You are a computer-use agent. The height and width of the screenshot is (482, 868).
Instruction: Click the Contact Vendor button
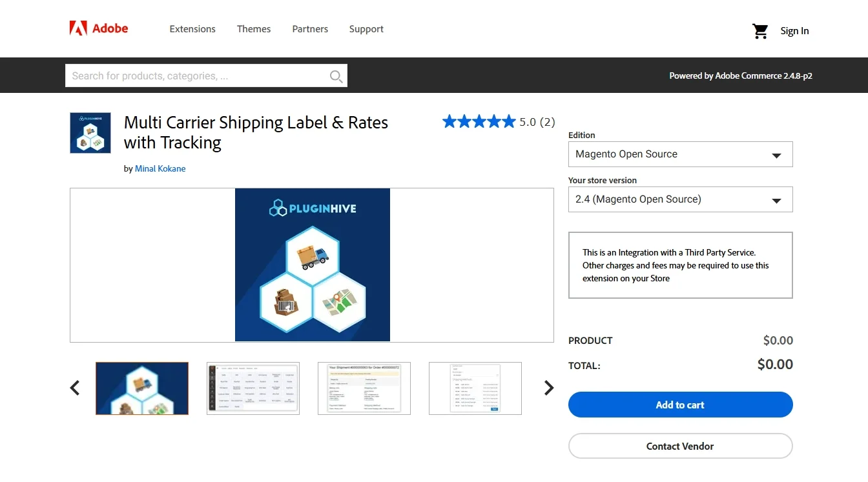pyautogui.click(x=680, y=446)
